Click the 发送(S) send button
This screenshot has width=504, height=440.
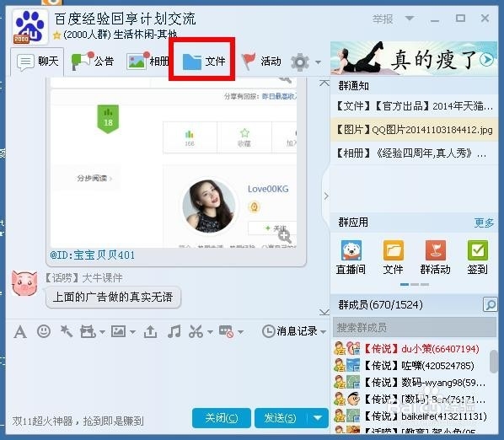point(281,418)
